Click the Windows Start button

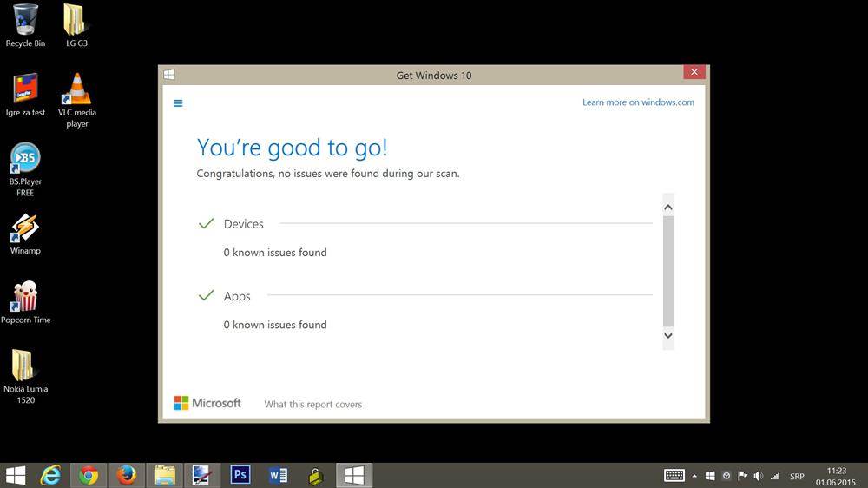coord(16,475)
